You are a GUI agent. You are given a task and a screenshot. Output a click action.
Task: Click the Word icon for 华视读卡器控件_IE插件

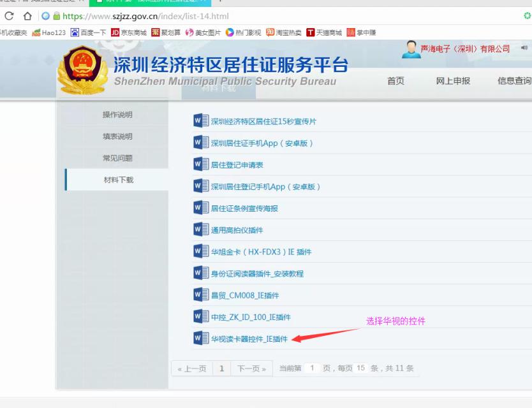[201, 339]
